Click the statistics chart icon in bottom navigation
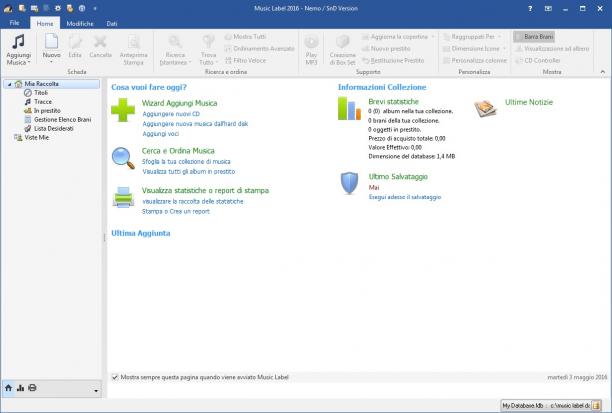 click(20, 388)
